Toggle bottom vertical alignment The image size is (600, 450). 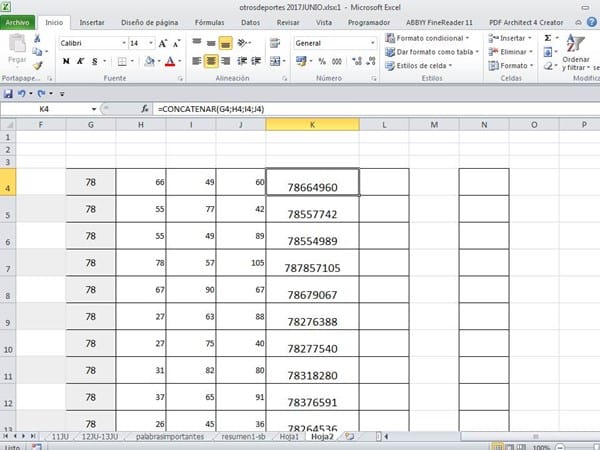pos(225,43)
